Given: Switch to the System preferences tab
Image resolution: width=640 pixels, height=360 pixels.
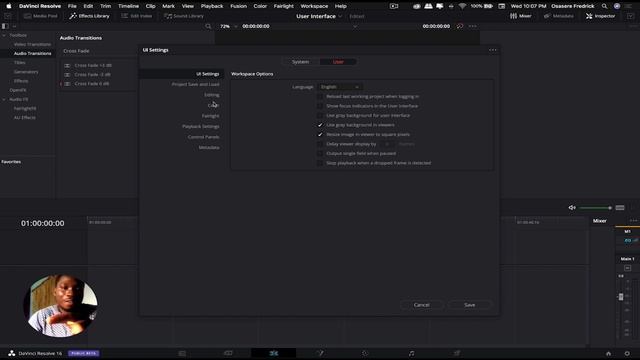Looking at the screenshot, I should pyautogui.click(x=300, y=62).
